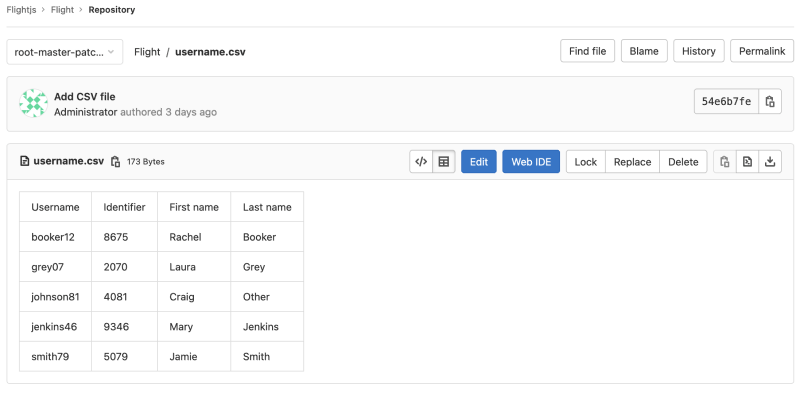Image resolution: width=800 pixels, height=393 pixels.
Task: Click the file icon beside username.csv
Action: tap(24, 161)
